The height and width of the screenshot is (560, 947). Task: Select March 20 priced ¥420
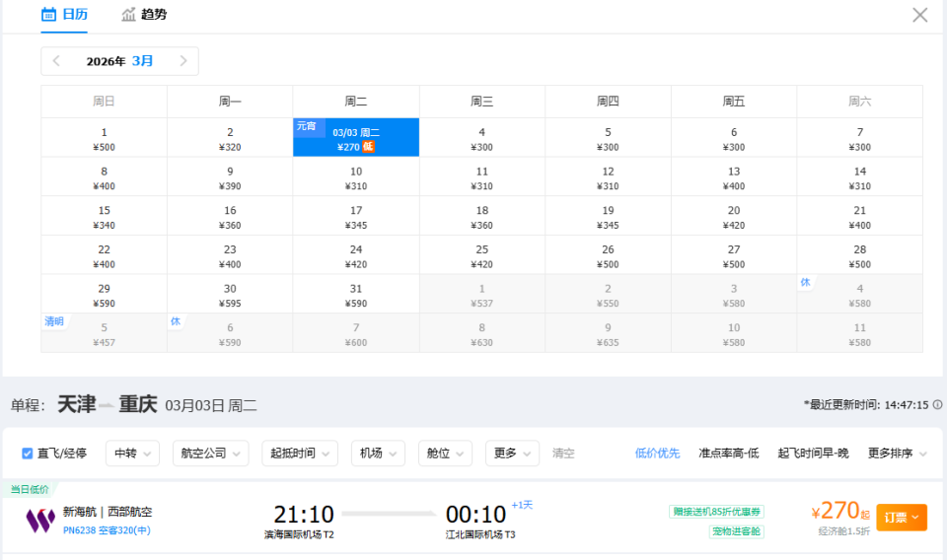[734, 217]
